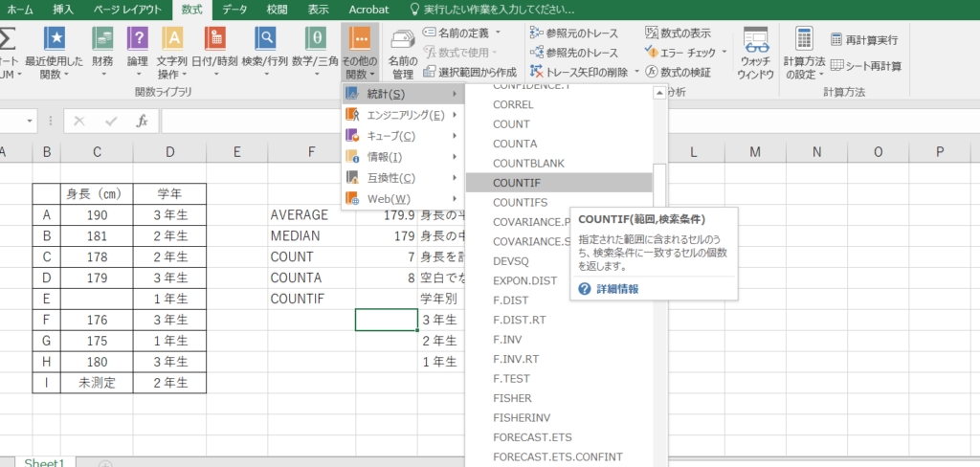Image resolution: width=980 pixels, height=467 pixels.
Task: Click 選択範囲から作成 icon
Action: coord(430,72)
